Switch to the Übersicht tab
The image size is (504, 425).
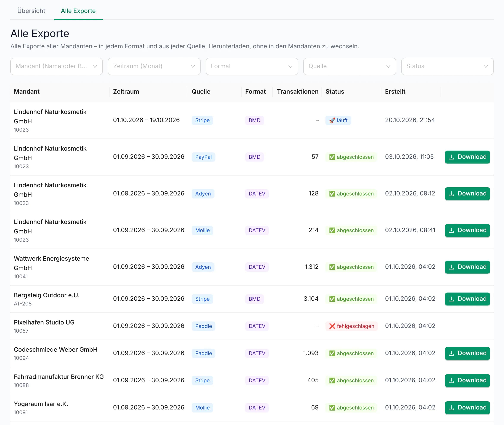click(31, 11)
